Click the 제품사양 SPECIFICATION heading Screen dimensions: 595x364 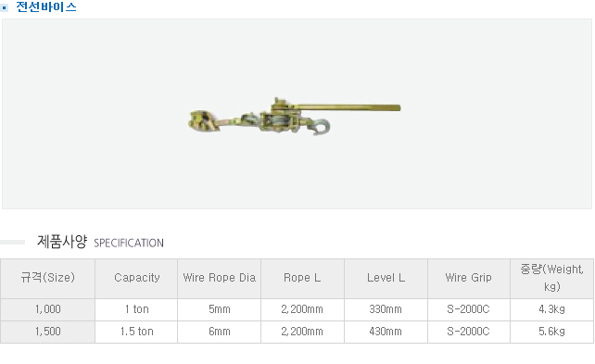click(100, 242)
